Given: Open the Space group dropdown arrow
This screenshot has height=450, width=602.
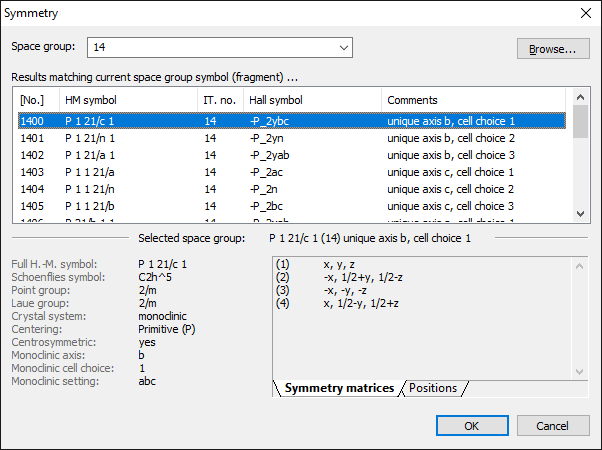Looking at the screenshot, I should (343, 47).
